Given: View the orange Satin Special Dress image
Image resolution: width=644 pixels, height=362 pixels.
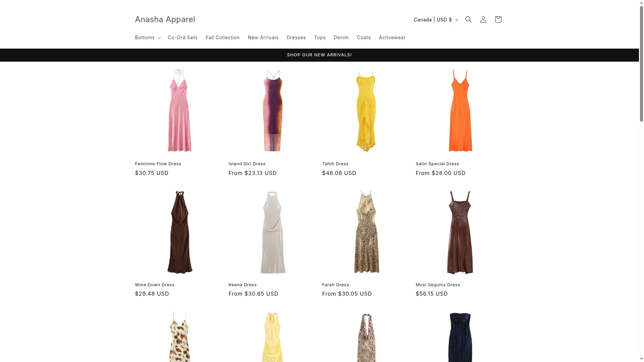Looking at the screenshot, I should pyautogui.click(x=460, y=111).
